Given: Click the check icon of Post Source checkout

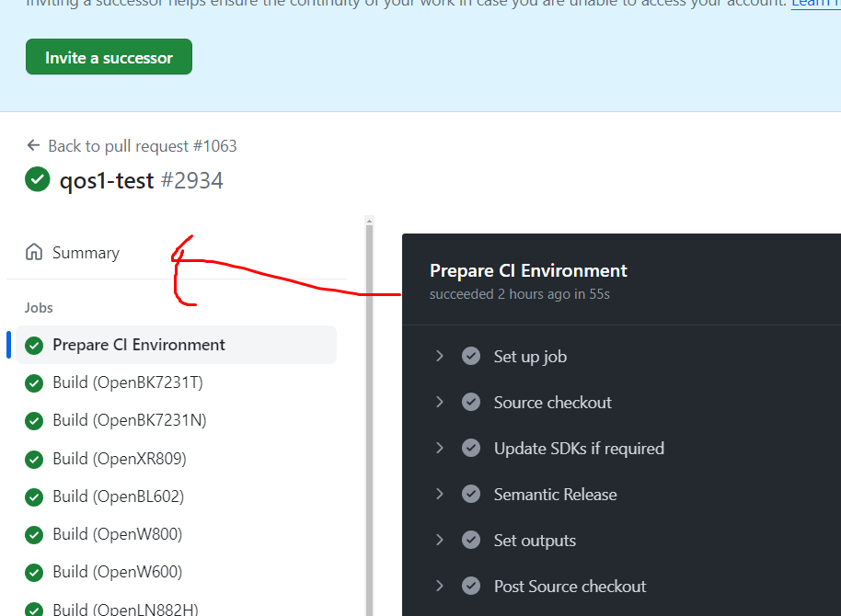Looking at the screenshot, I should pos(471,586).
